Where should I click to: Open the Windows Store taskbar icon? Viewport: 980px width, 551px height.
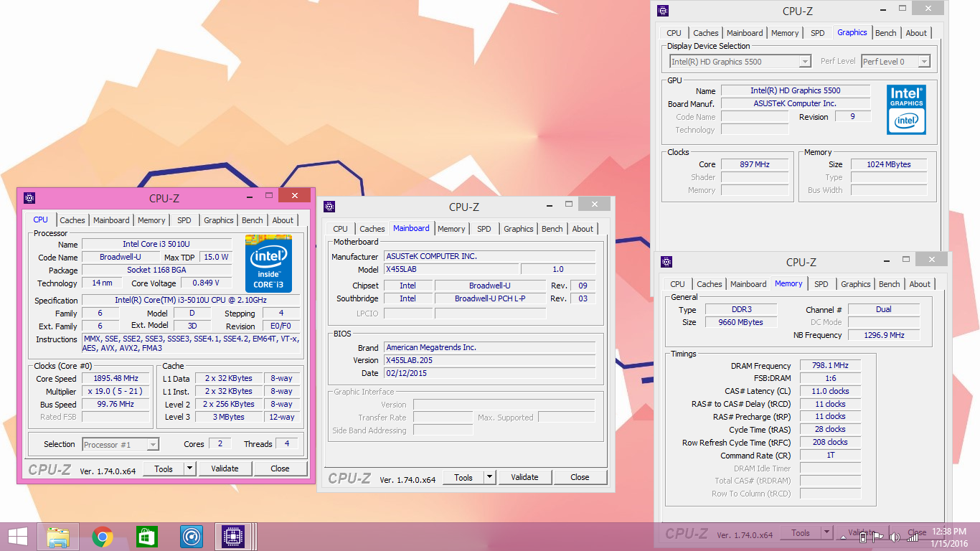pos(146,537)
